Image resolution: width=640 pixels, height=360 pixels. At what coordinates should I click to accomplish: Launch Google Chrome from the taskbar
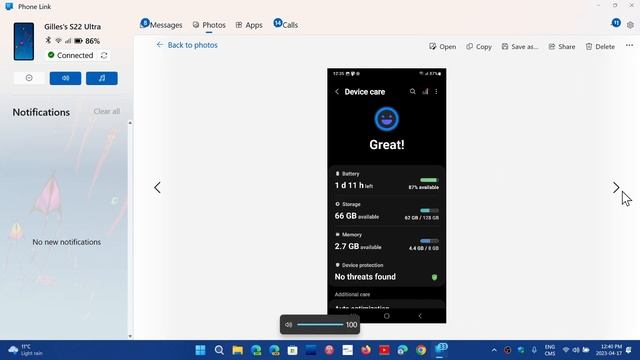click(421, 350)
